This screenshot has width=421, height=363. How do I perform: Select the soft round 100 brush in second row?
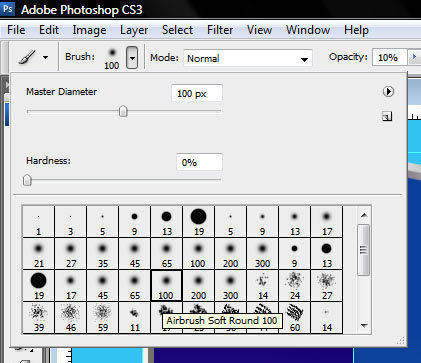pos(199,254)
